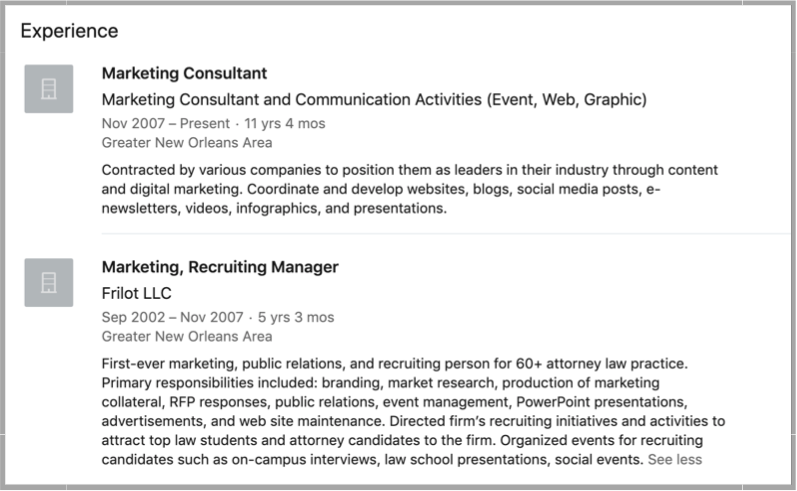Click the Marketing Consultant company logo placeholder
This screenshot has height=491, width=797.
click(x=49, y=89)
